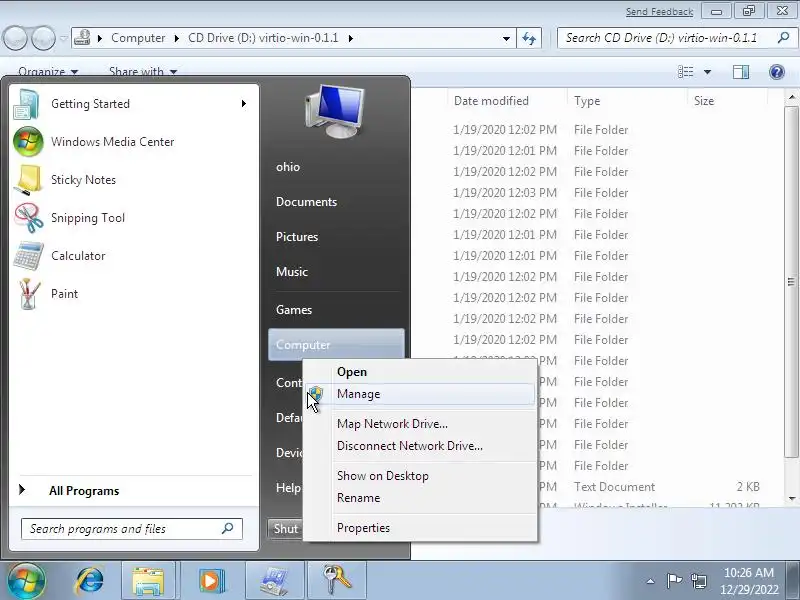Toggle the preview pane icon
This screenshot has width=800, height=600.
[x=740, y=72]
